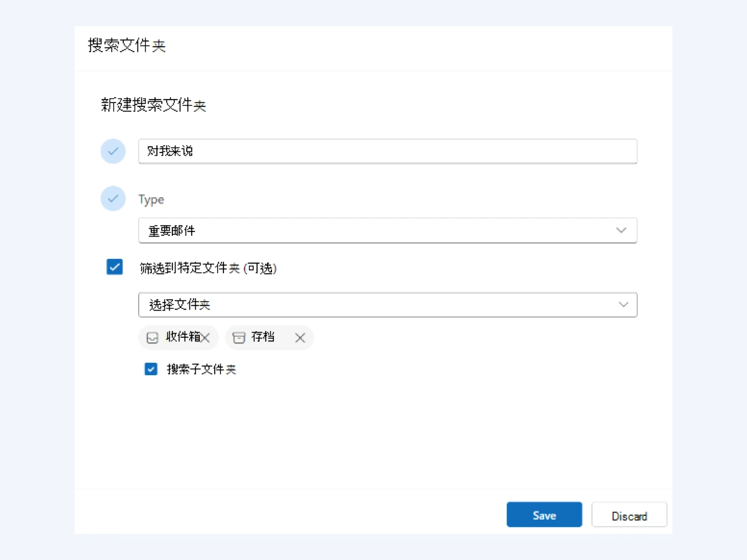This screenshot has width=747, height=560.
Task: Click the 新建搜索文件夹 heading
Action: tap(153, 105)
